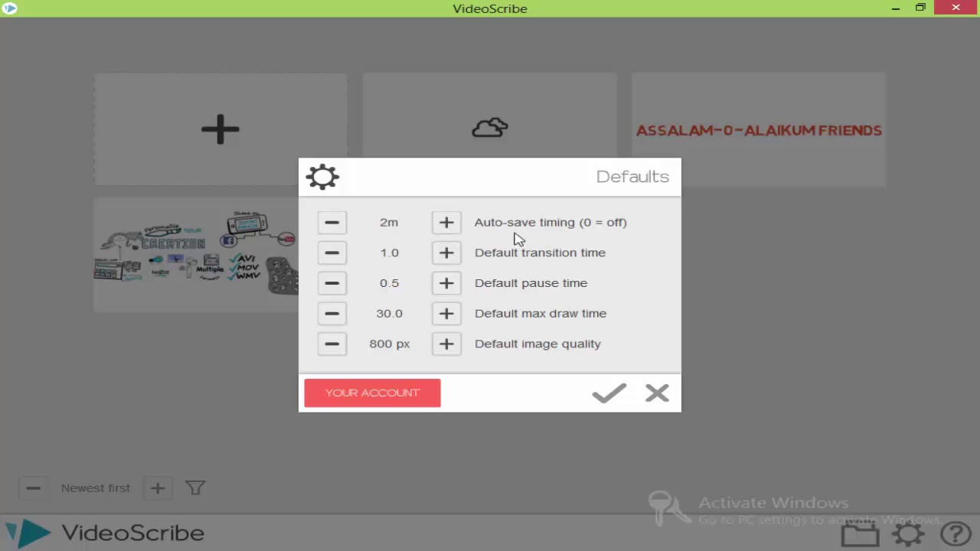Decrease default image quality

[x=332, y=344]
